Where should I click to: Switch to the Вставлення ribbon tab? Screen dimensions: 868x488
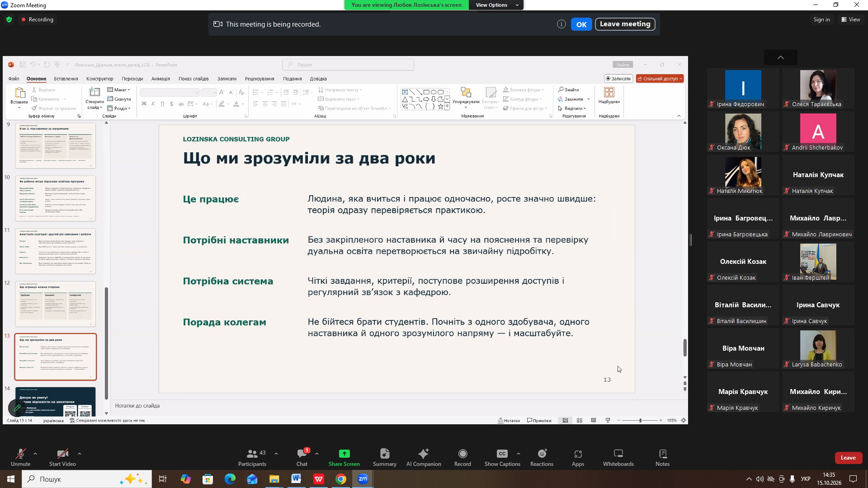point(66,79)
